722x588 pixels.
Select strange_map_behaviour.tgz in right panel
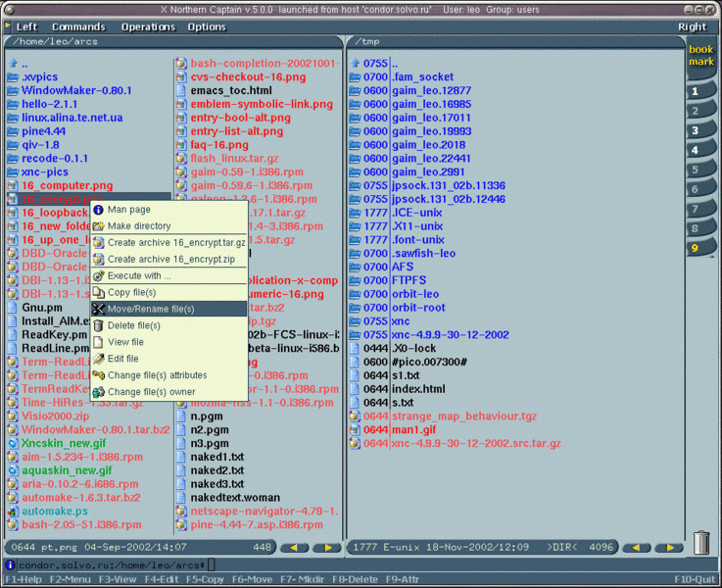tap(464, 416)
